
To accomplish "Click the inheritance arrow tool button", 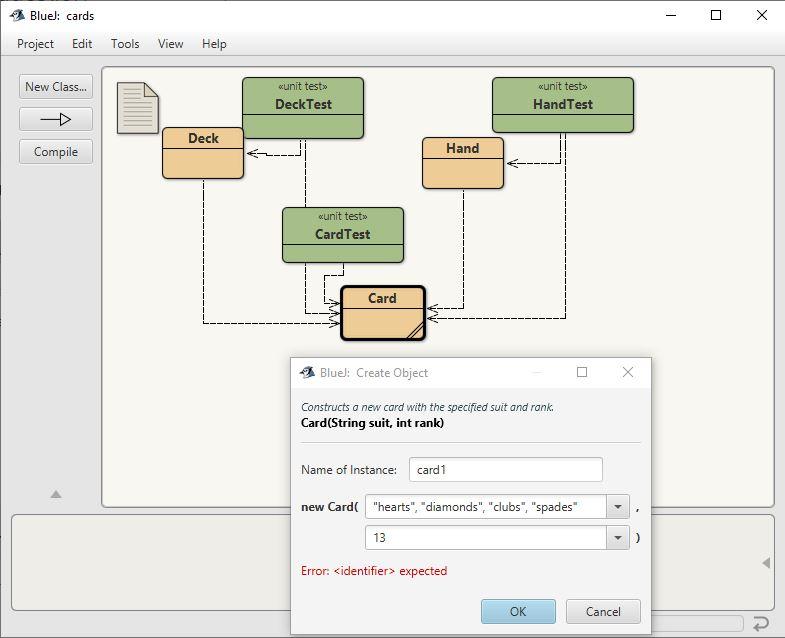I will (x=56, y=119).
